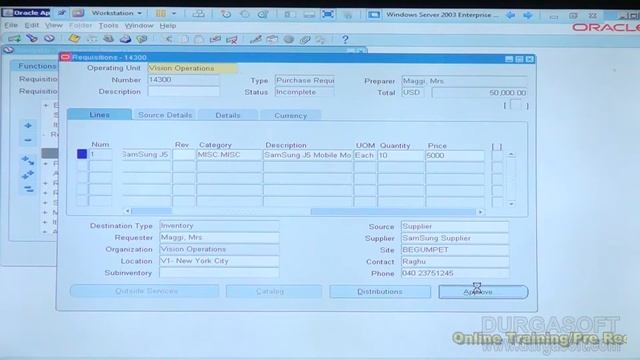The width and height of the screenshot is (640, 360).
Task: Click VMware take snapshot clock icon
Action: click(x=226, y=14)
